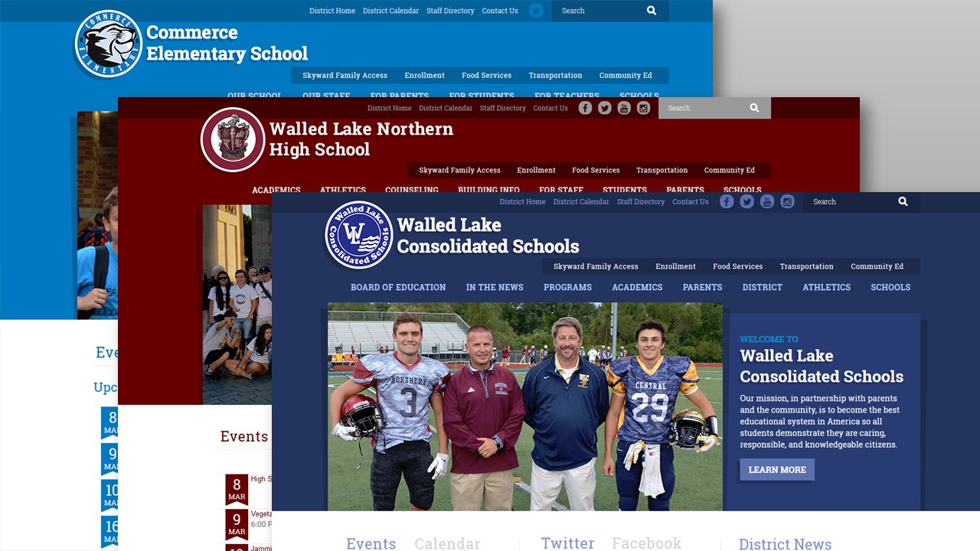
Task: Open the Board of Education menu
Action: point(398,287)
